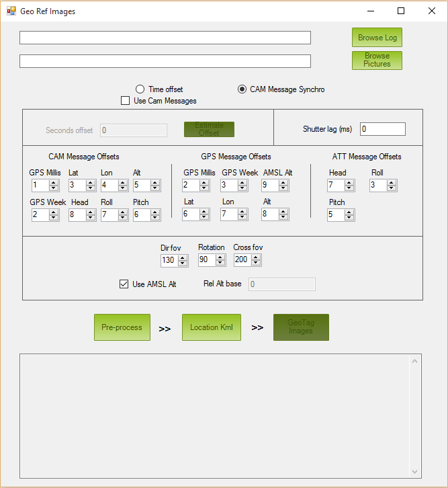Increase the CAM GPS Millis offset value

click(x=53, y=182)
